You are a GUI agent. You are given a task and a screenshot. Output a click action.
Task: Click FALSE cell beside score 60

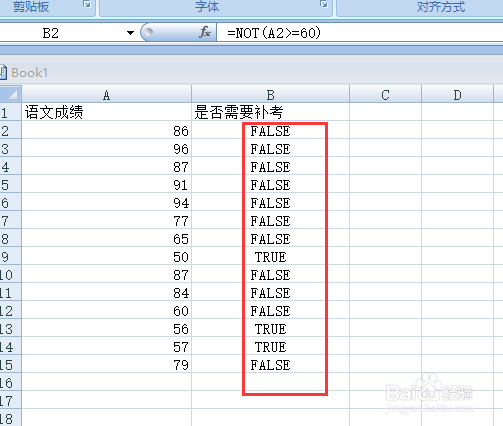(x=270, y=310)
